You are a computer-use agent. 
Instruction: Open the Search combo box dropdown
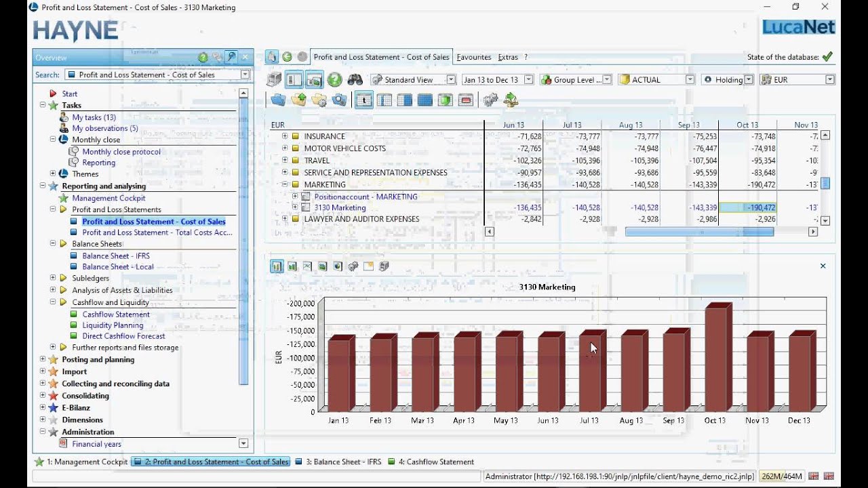245,75
